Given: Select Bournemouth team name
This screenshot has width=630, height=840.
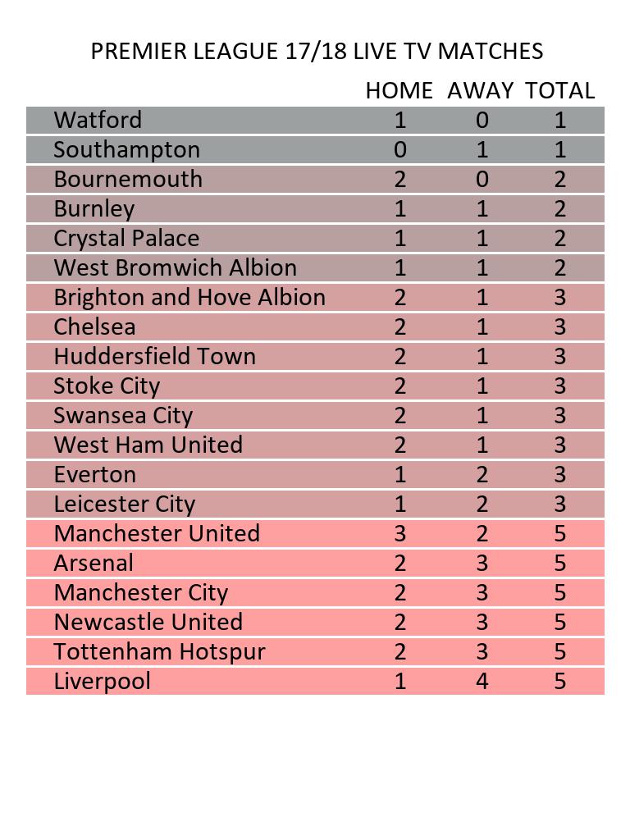Looking at the screenshot, I should click(x=127, y=180).
